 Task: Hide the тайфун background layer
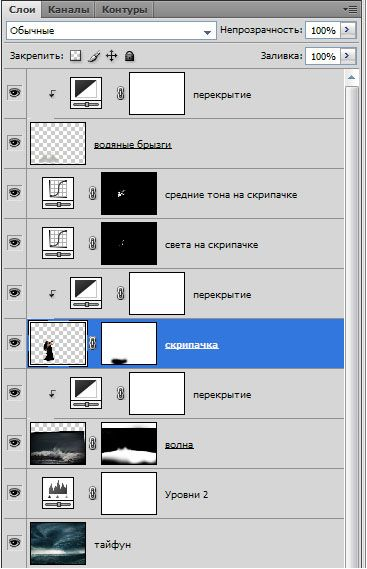click(15, 543)
